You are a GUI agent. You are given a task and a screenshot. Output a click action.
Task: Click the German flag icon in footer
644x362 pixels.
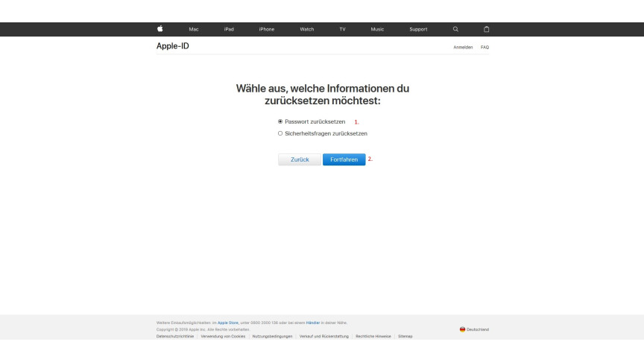(x=462, y=329)
